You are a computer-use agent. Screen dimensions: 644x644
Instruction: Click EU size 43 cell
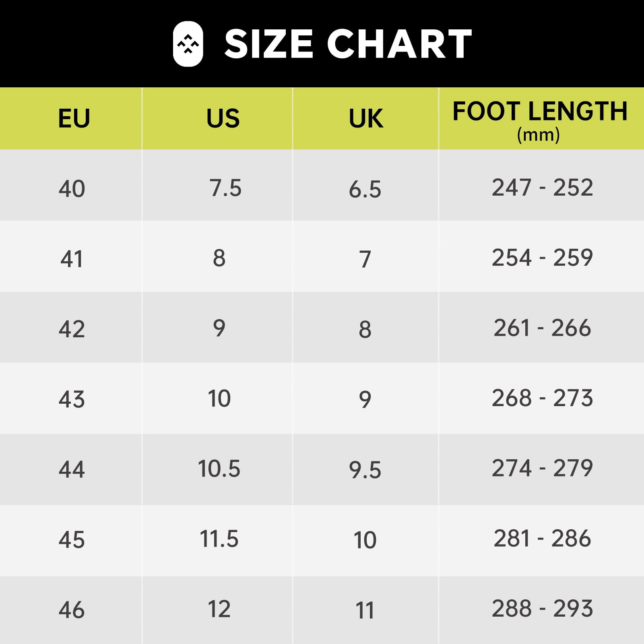[72, 399]
